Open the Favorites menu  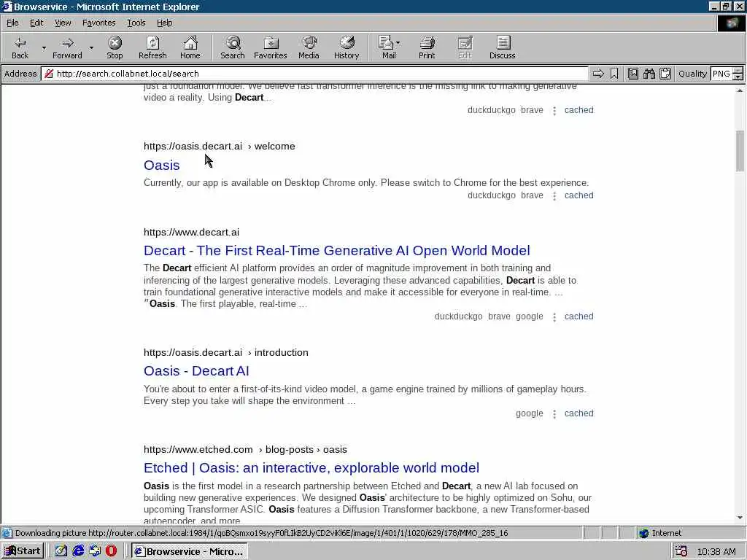coord(98,23)
